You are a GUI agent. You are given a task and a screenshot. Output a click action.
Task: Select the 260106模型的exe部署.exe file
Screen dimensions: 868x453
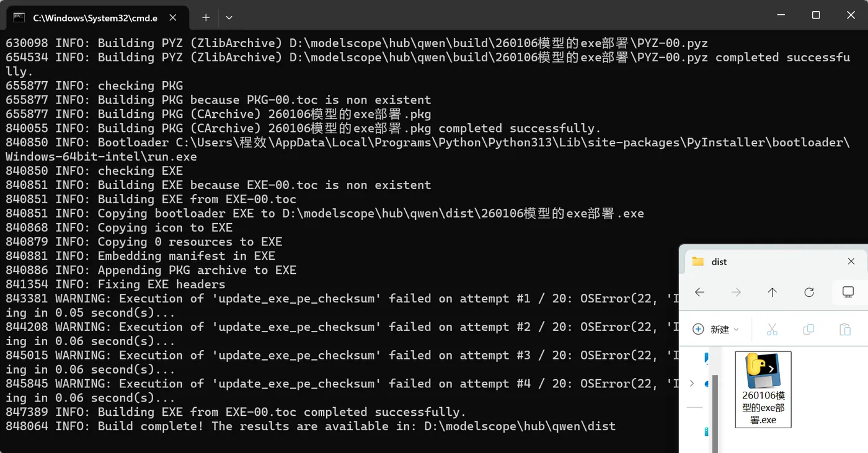point(763,389)
